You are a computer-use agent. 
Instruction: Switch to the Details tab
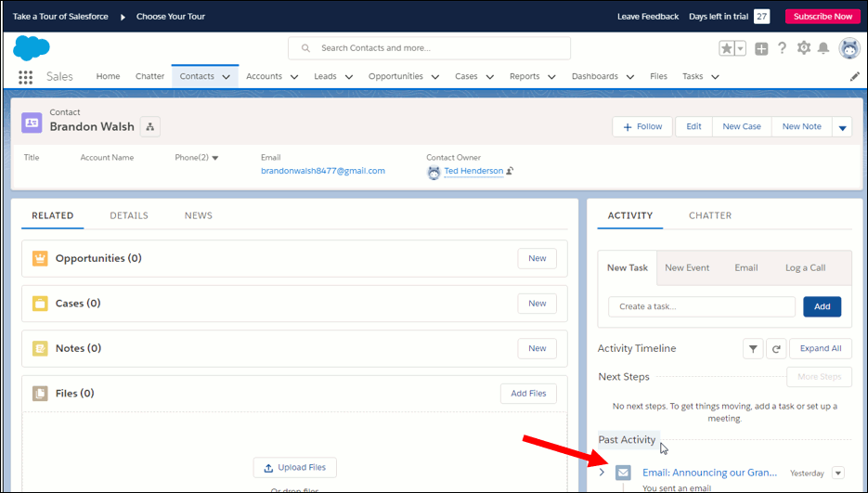point(129,215)
